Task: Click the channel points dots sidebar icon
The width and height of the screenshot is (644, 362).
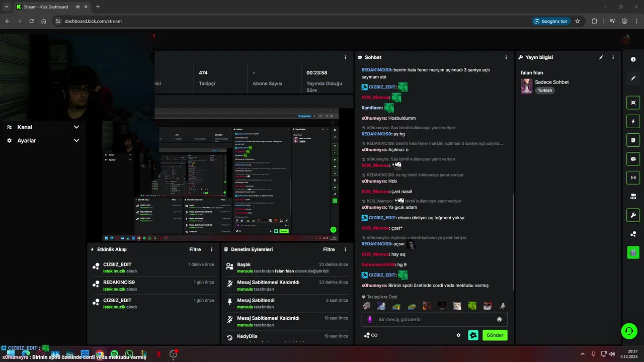Action: point(633,234)
